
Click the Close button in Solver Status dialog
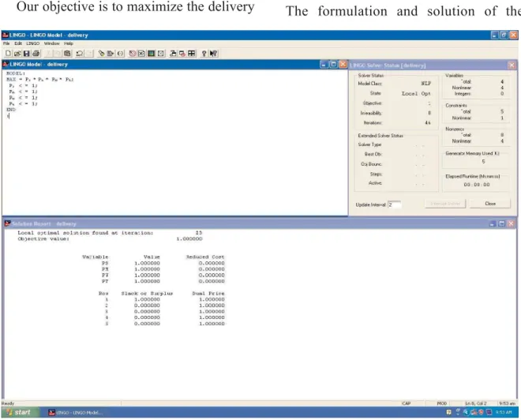point(490,204)
